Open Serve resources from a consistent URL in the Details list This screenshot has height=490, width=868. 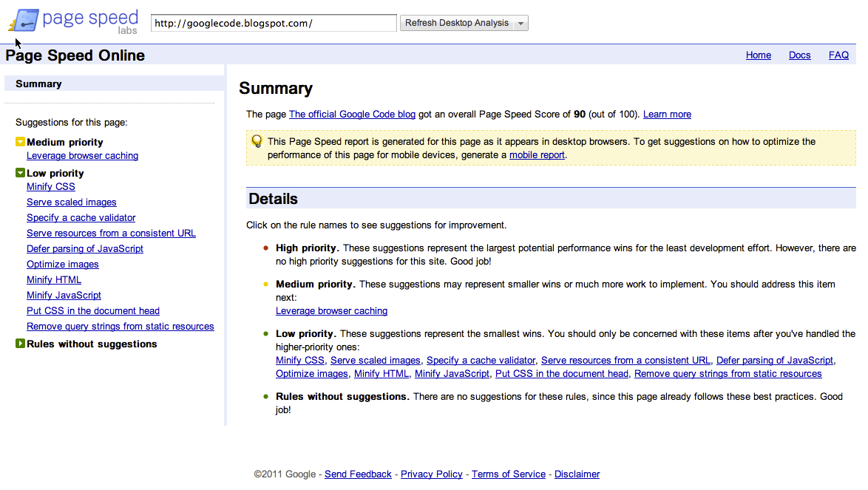coord(625,360)
